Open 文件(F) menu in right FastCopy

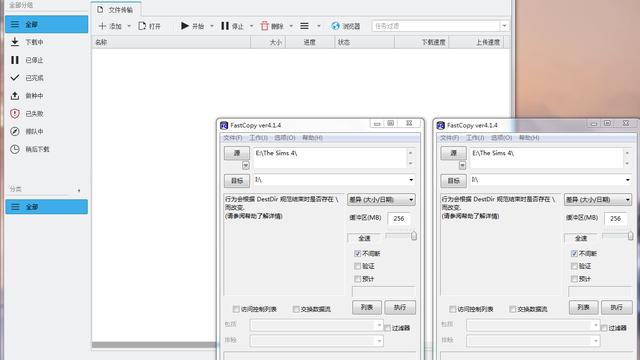pyautogui.click(x=450, y=138)
